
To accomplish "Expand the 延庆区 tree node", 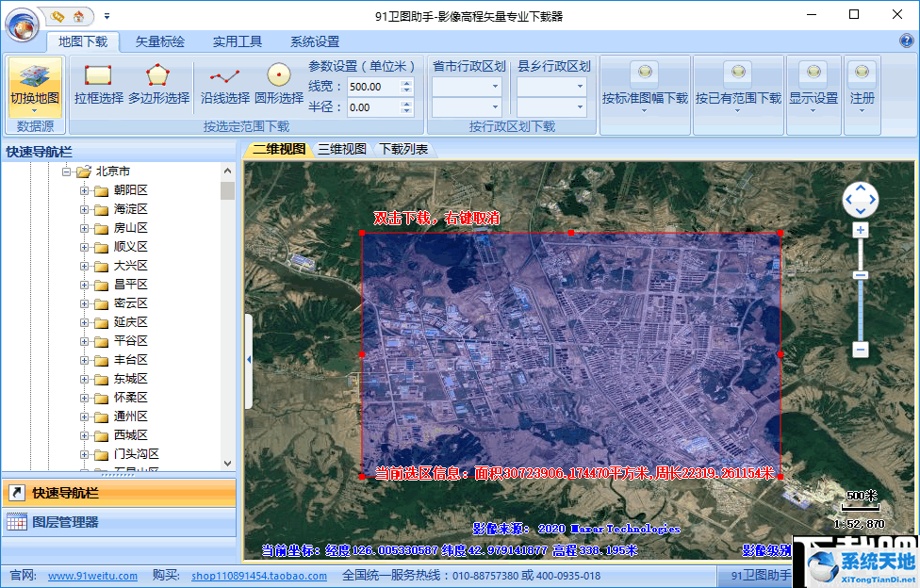I will click(85, 323).
